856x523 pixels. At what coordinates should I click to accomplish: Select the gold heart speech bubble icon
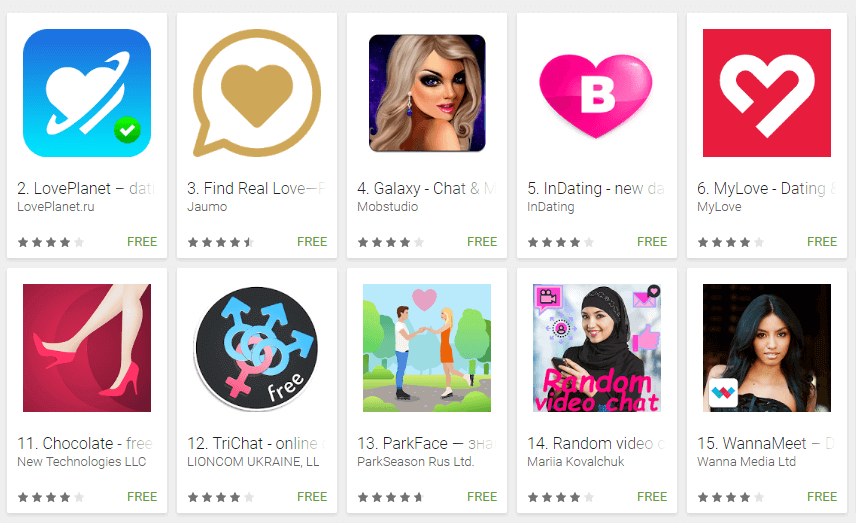[x=257, y=93]
